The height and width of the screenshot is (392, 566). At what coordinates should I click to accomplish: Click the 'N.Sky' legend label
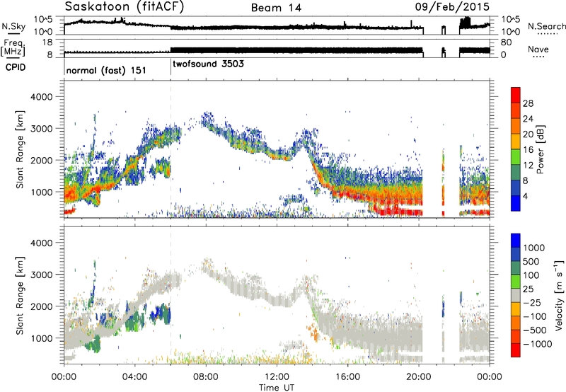(x=13, y=26)
